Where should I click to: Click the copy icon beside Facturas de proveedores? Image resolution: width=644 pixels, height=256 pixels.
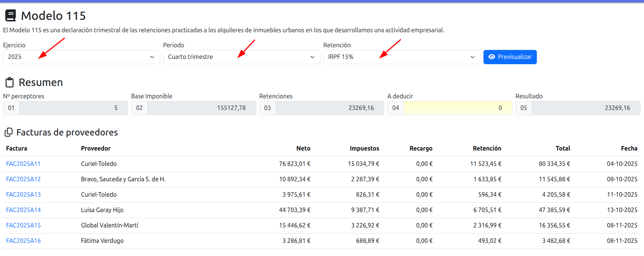pos(9,133)
